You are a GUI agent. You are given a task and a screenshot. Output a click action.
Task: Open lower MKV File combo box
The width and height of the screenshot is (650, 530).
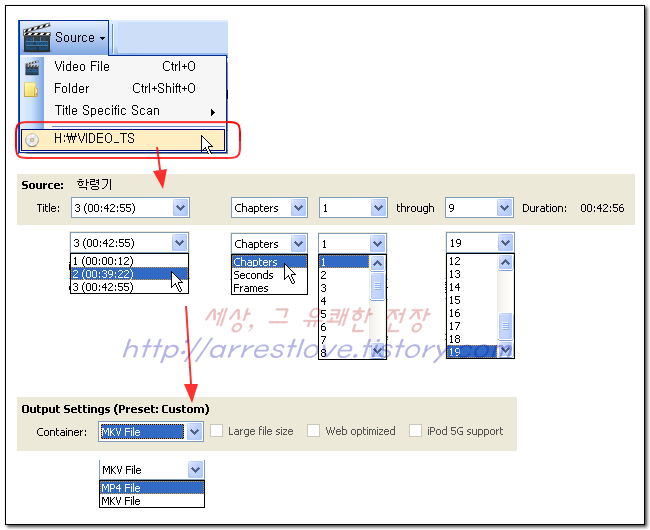(152, 470)
